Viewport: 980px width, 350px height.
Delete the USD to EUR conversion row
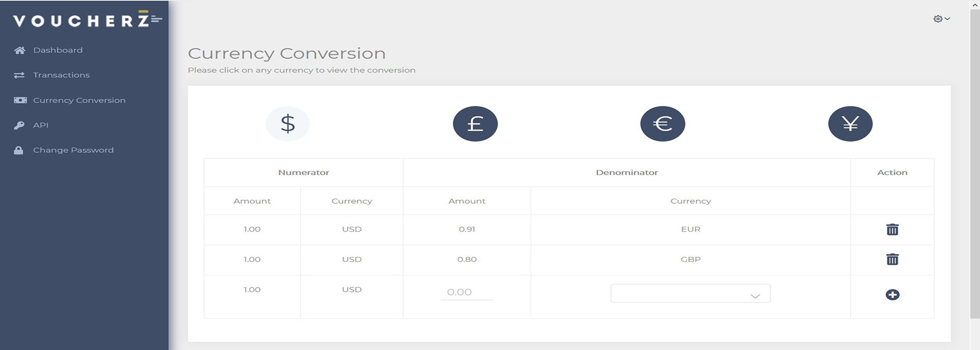892,230
